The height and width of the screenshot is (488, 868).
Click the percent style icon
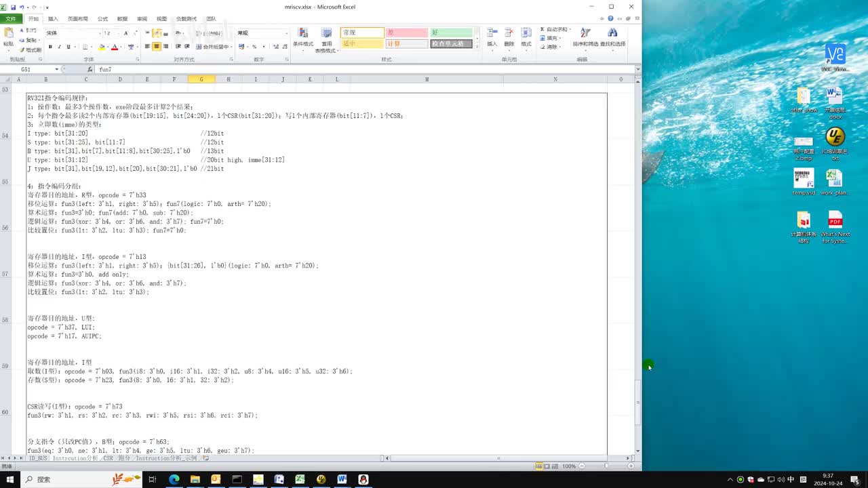coord(254,47)
